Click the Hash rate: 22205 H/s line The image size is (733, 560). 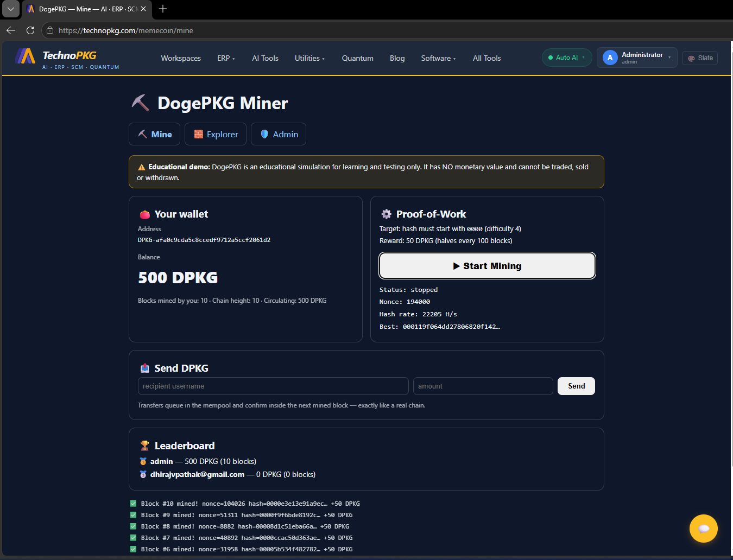coord(418,314)
